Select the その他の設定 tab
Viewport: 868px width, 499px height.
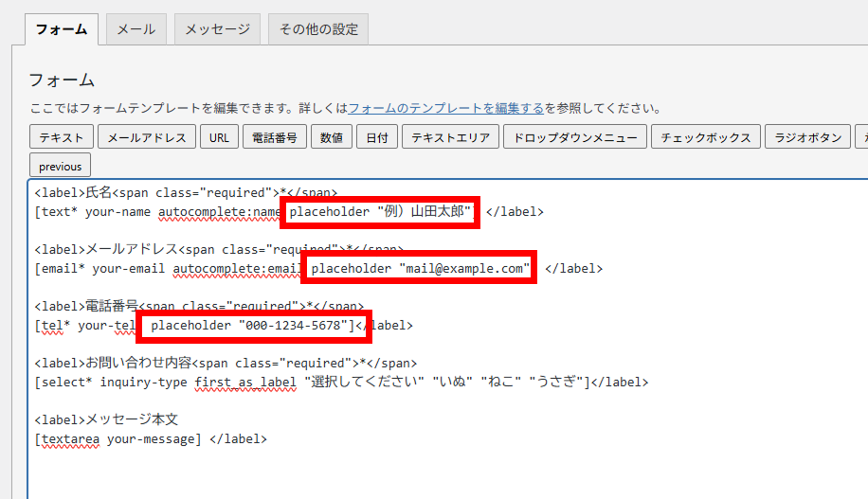tap(318, 29)
